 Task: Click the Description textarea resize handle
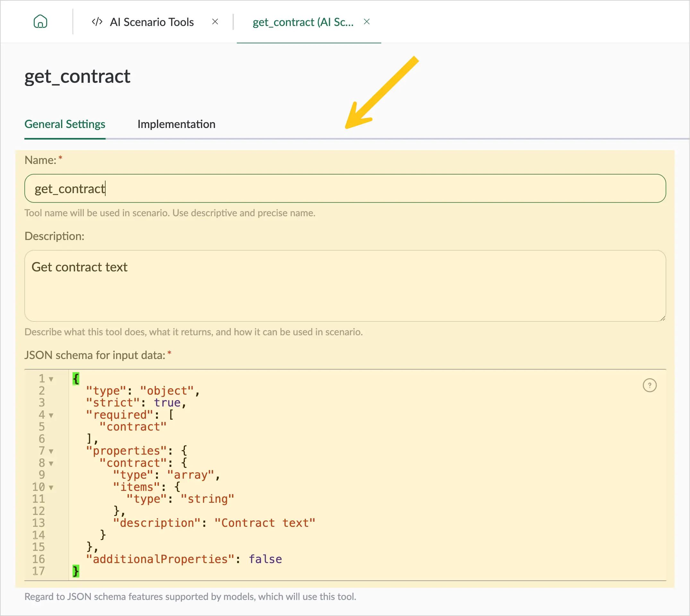[x=663, y=318]
